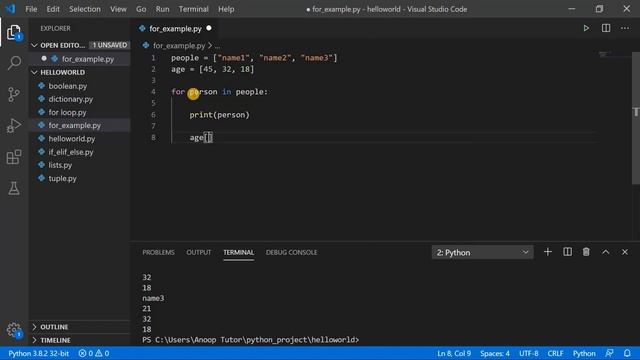The width and height of the screenshot is (640, 360).
Task: Switch to the Output tab
Action: 199,252
